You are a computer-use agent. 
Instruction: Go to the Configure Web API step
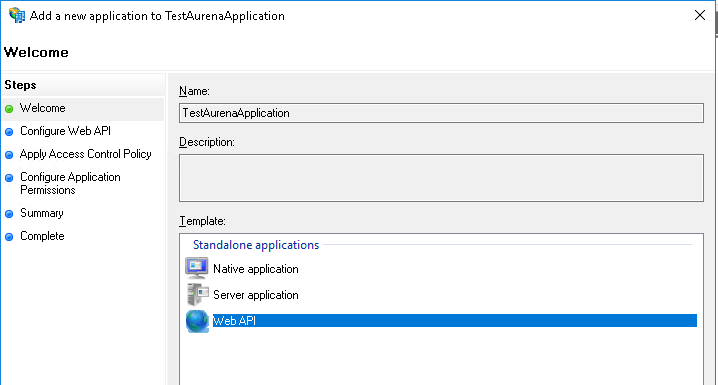pos(65,131)
